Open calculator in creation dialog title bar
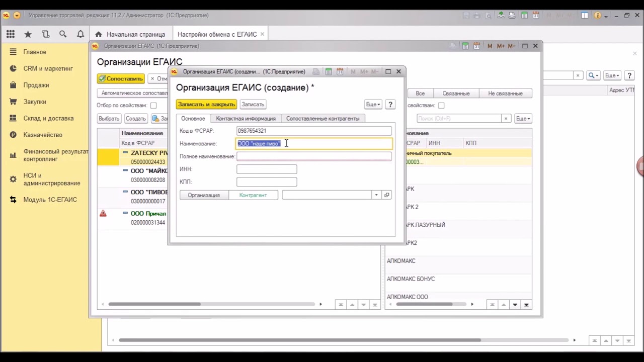Viewport: 644px width, 362px height. tap(328, 71)
